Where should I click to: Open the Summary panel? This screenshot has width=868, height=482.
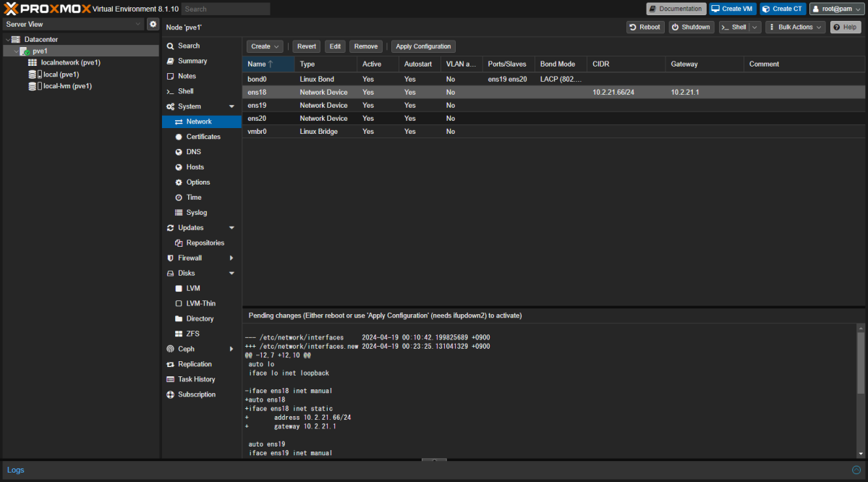point(201,61)
